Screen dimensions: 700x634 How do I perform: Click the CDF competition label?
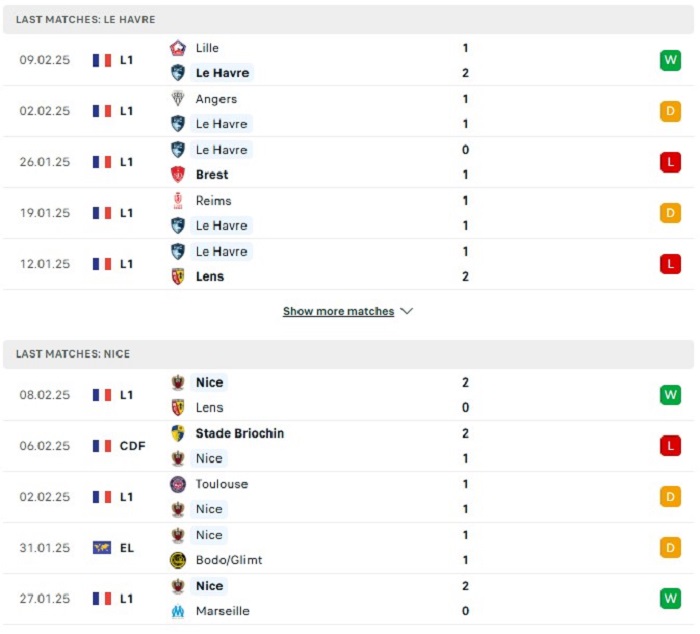133,446
